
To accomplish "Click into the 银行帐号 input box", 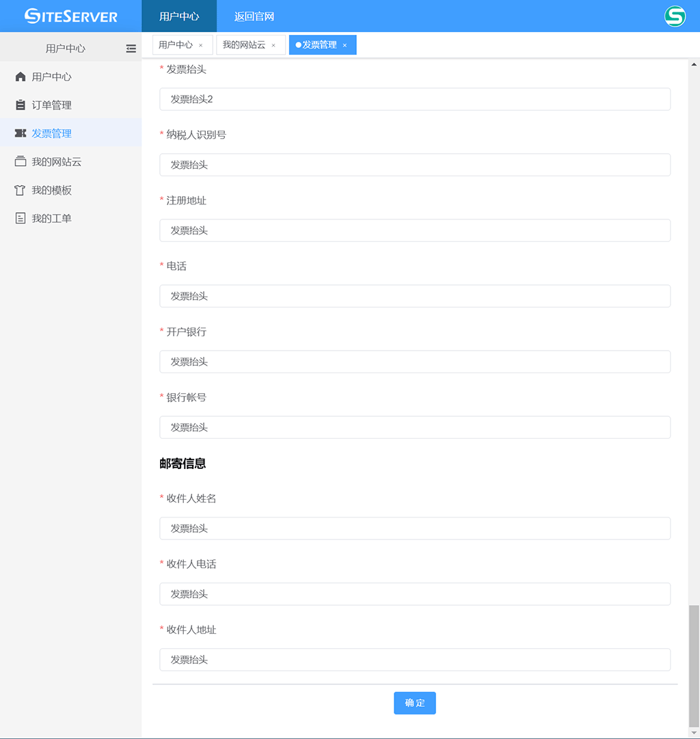I will click(415, 427).
